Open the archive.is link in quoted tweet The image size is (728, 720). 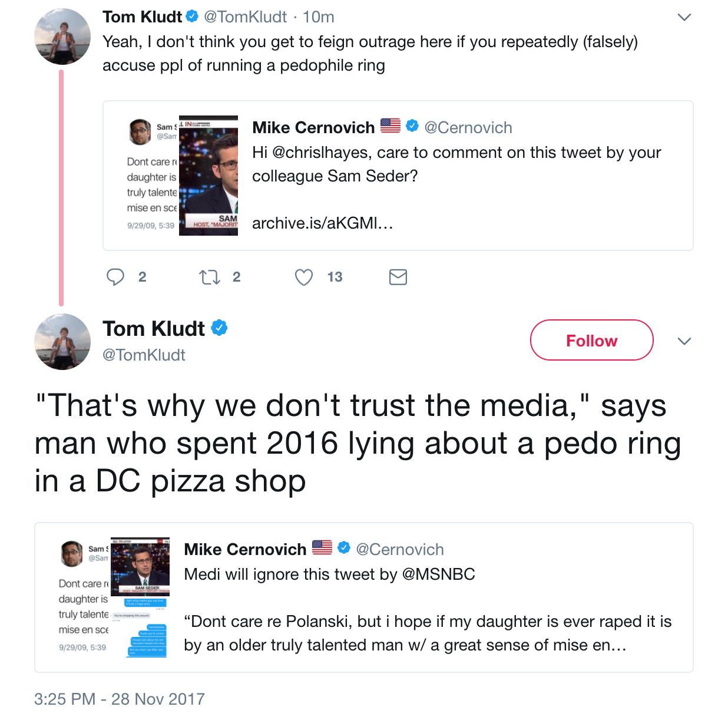pos(322,223)
